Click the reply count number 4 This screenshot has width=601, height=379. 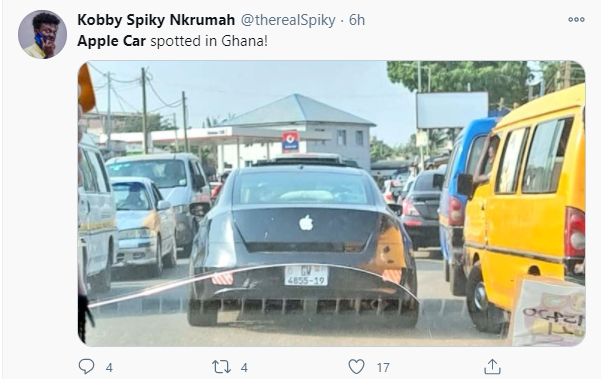pos(109,368)
